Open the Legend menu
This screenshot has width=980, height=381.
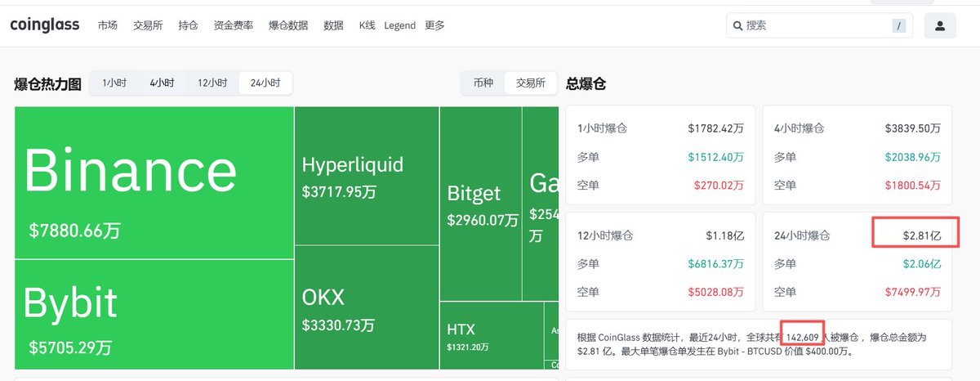(399, 26)
